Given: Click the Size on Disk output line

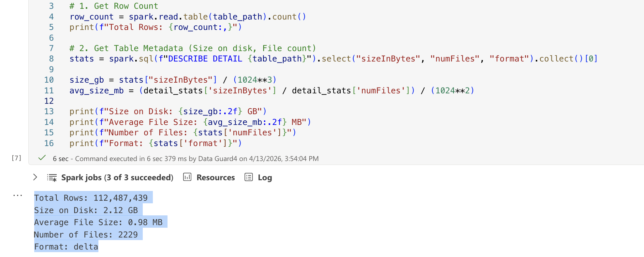Looking at the screenshot, I should coord(86,210).
